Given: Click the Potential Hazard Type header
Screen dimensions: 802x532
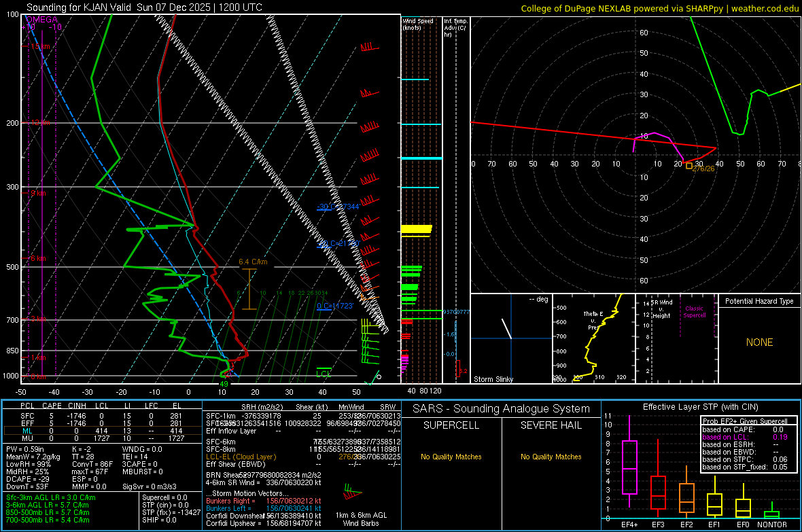Looking at the screenshot, I should [x=759, y=301].
